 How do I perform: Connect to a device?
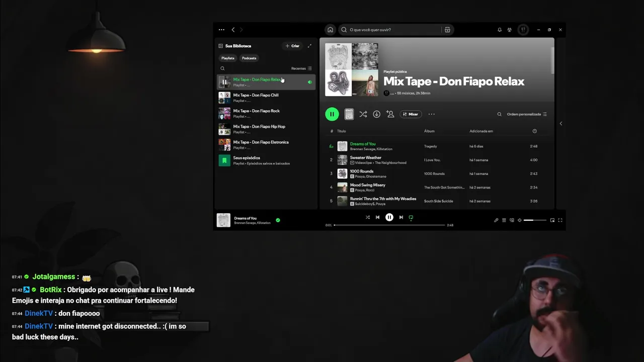pos(512,220)
